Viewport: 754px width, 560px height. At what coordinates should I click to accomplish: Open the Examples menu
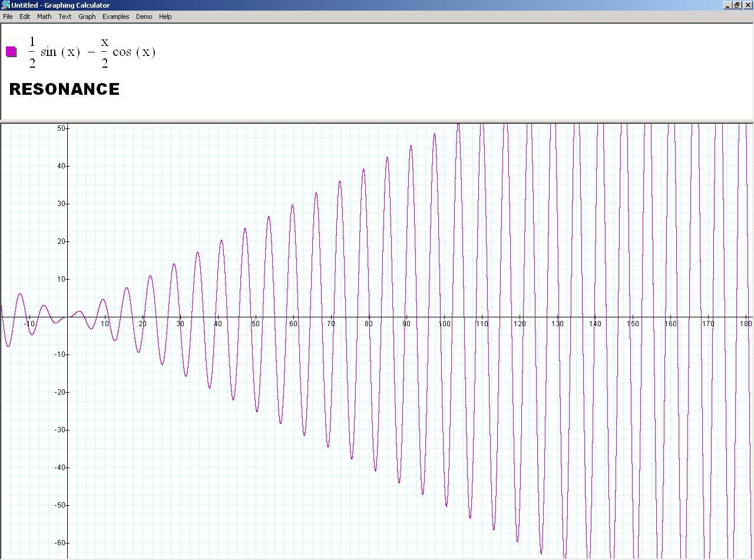point(115,16)
